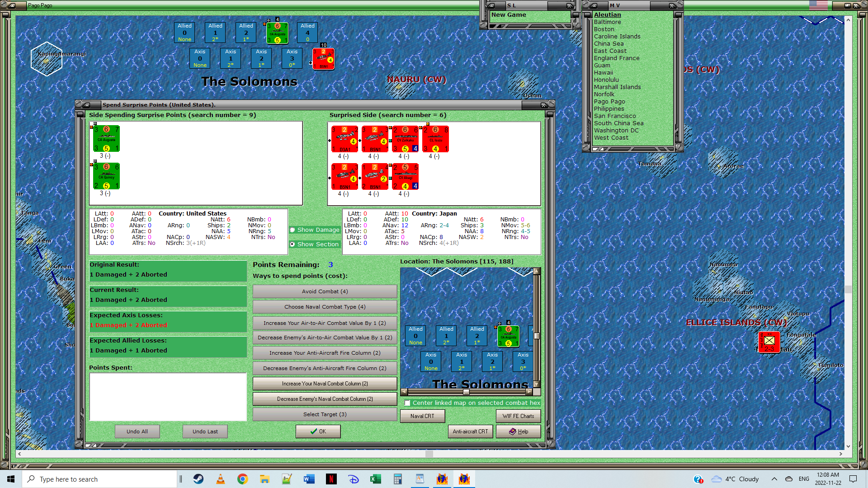Show hidden system tray icons
Screen dimensions: 868x488
tap(774, 479)
